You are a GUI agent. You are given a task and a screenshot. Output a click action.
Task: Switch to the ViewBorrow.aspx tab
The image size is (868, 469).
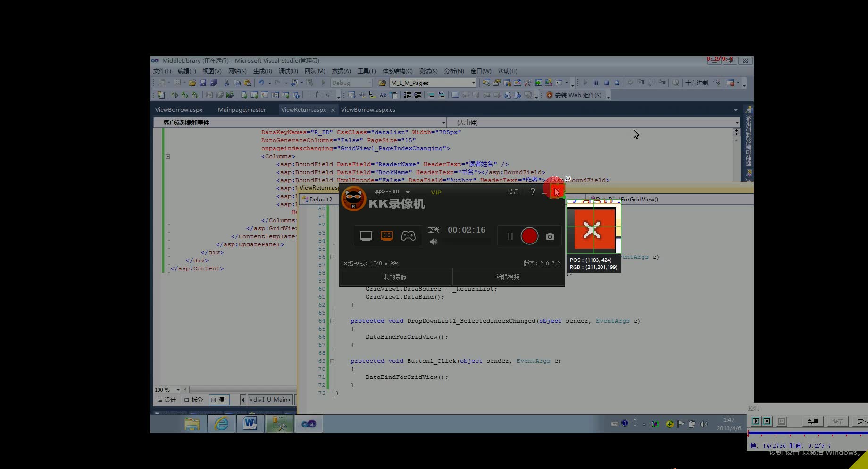[x=179, y=110]
